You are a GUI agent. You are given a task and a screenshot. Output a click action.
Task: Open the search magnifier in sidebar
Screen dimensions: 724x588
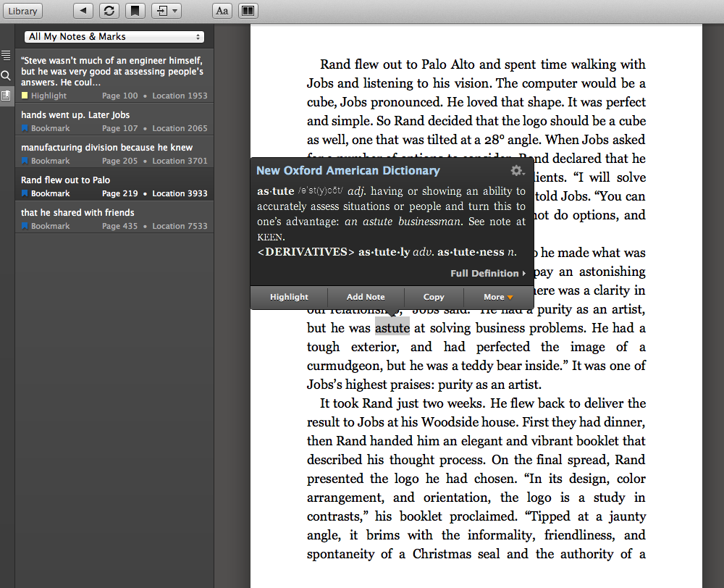click(6, 75)
